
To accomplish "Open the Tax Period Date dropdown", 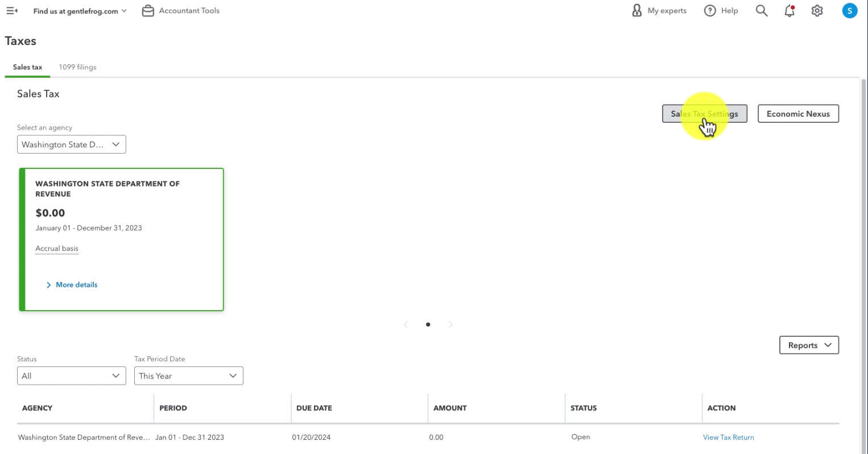I will tap(189, 376).
